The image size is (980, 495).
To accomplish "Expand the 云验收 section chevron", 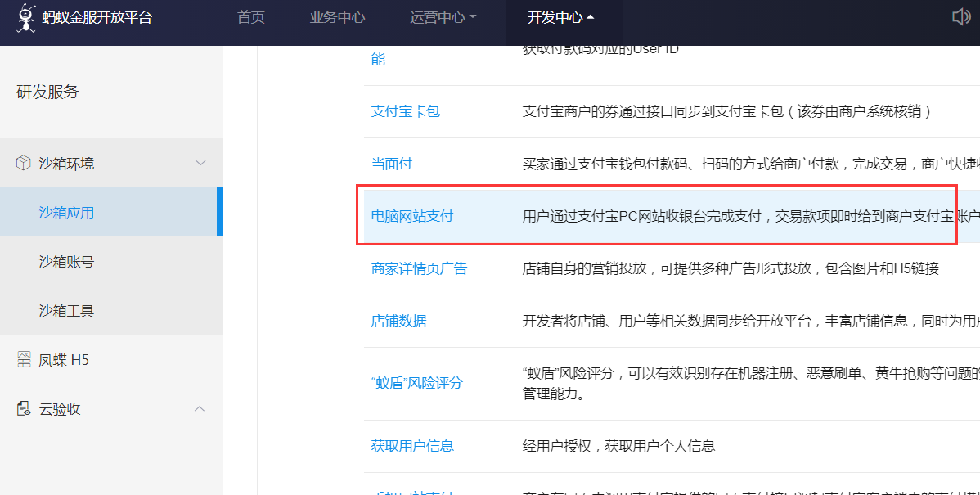I will click(200, 409).
